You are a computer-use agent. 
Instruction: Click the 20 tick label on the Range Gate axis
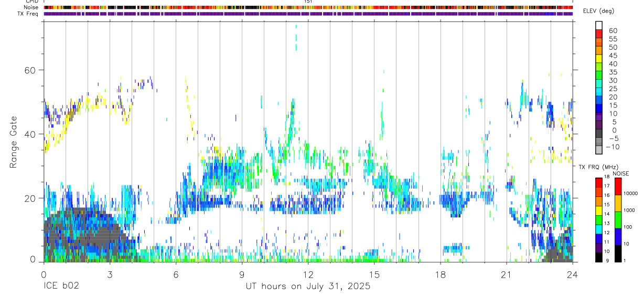(29, 198)
